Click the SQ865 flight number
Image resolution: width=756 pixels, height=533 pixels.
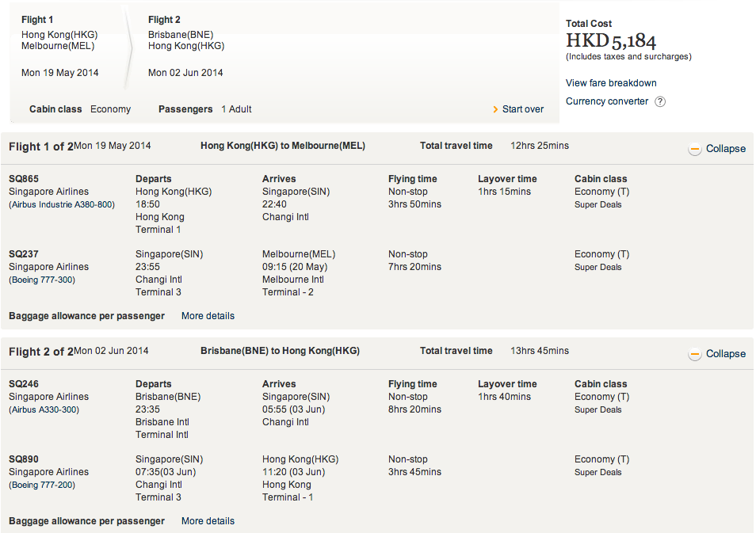(24, 179)
